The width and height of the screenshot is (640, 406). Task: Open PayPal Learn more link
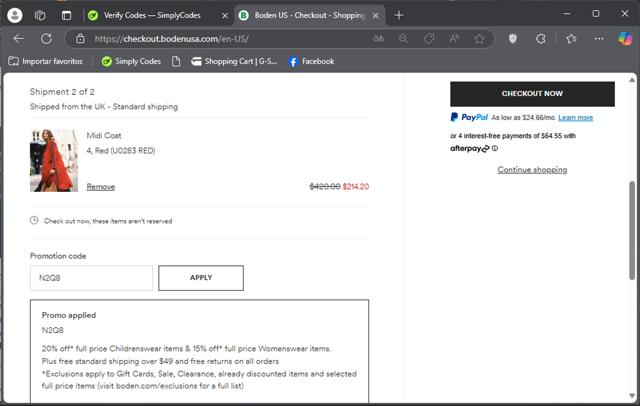point(576,118)
